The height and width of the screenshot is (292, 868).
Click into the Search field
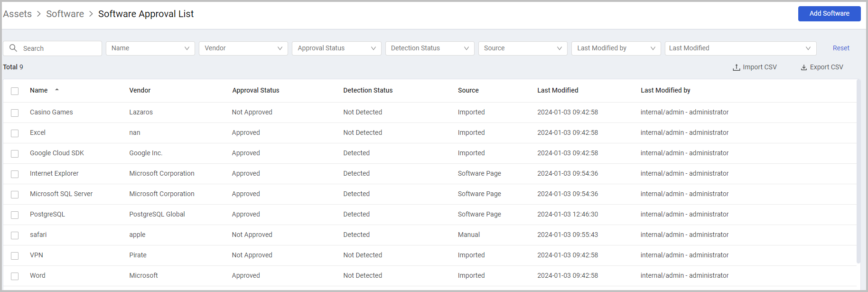(x=52, y=48)
